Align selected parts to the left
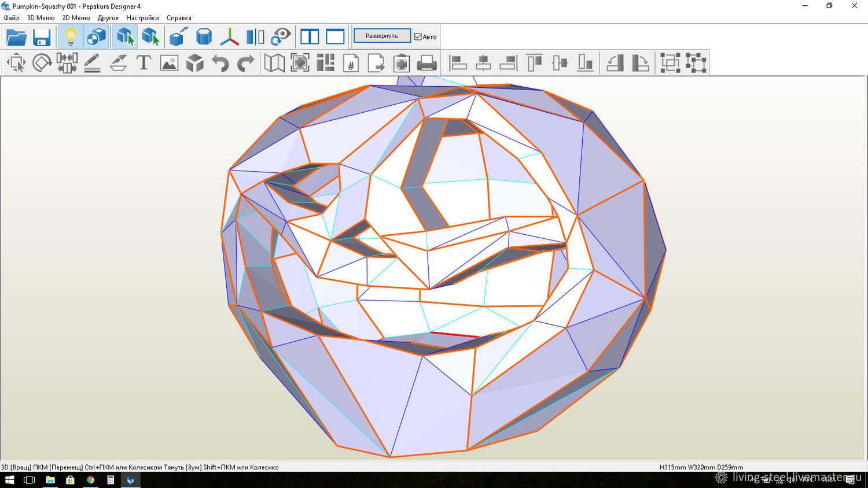The height and width of the screenshot is (488, 868). point(458,62)
